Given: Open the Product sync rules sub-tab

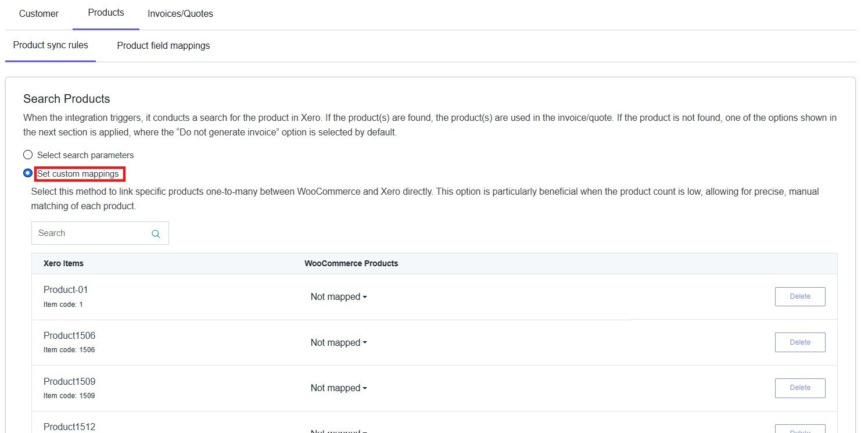Looking at the screenshot, I should (x=51, y=45).
